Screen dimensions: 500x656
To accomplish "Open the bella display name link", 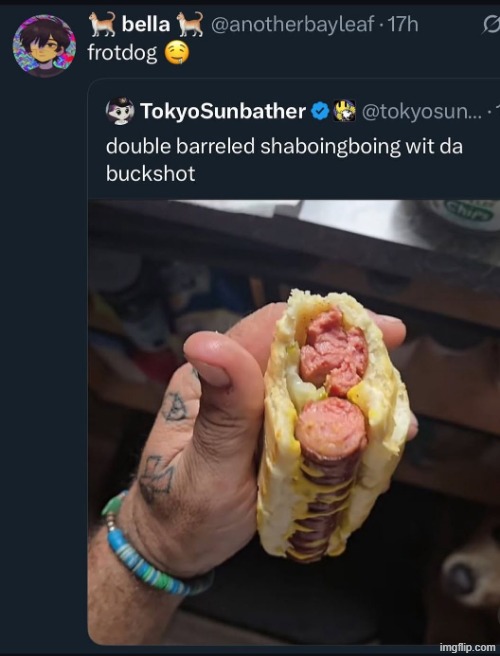I will [x=146, y=24].
